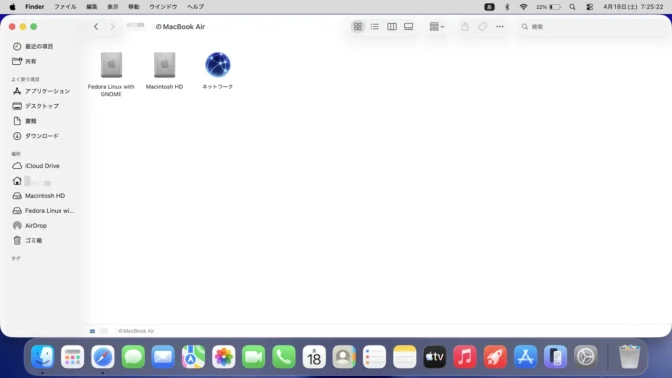This screenshot has width=672, height=378.
Task: Click the Share toolbar button
Action: [x=465, y=27]
